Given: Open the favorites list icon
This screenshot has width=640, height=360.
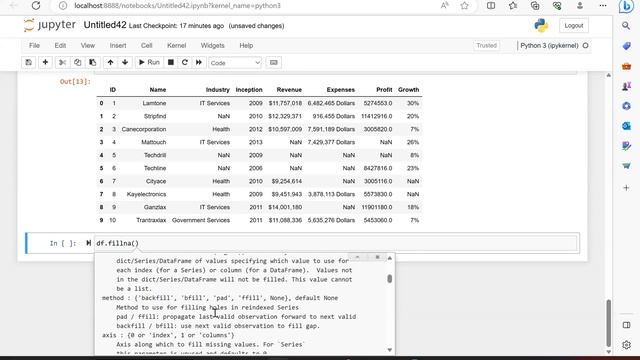Looking at the screenshot, I should point(513,5).
